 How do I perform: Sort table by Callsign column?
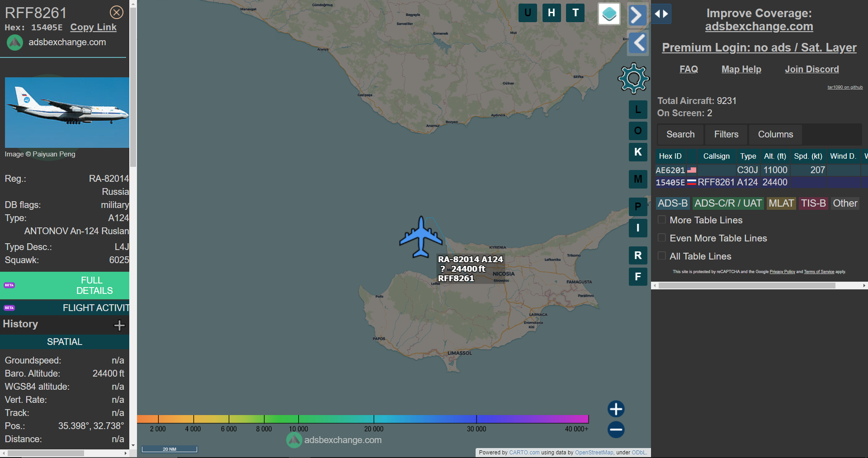coord(716,156)
